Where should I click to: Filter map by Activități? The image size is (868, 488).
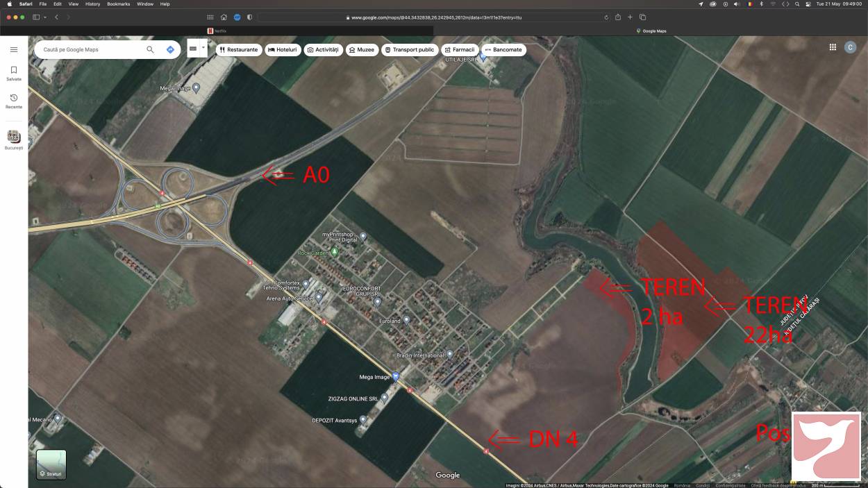click(x=323, y=50)
